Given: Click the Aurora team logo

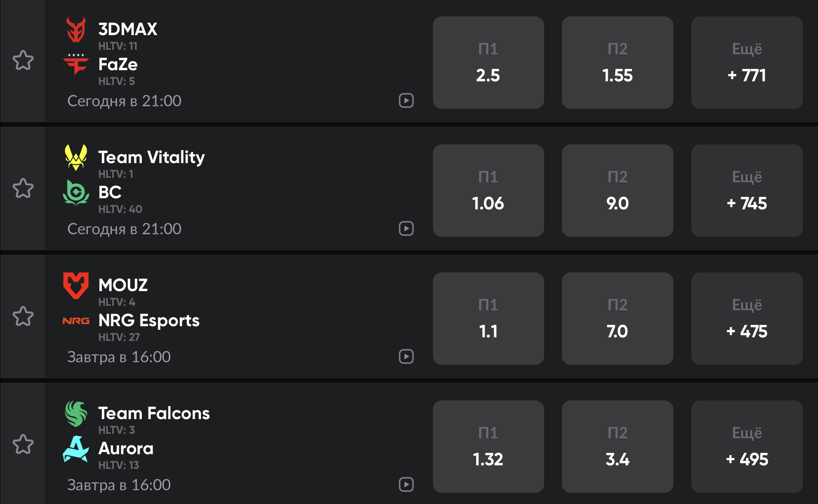Looking at the screenshot, I should point(76,449).
